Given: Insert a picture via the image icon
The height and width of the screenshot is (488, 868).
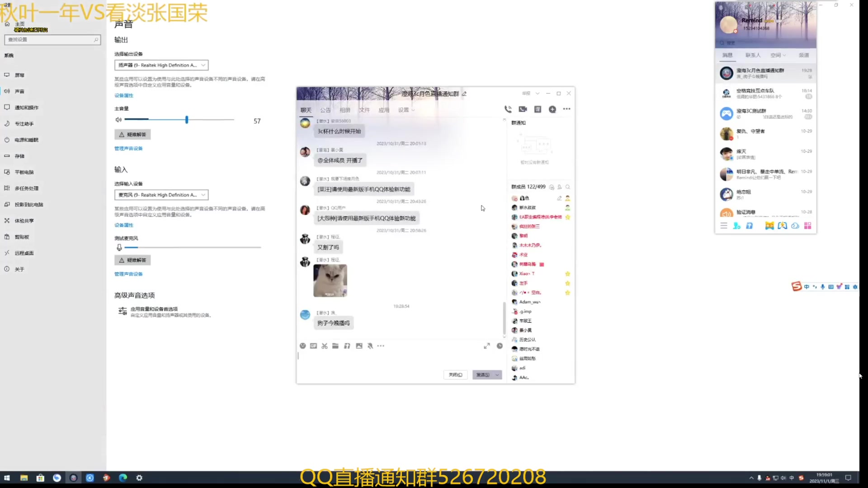Looking at the screenshot, I should click(x=359, y=346).
